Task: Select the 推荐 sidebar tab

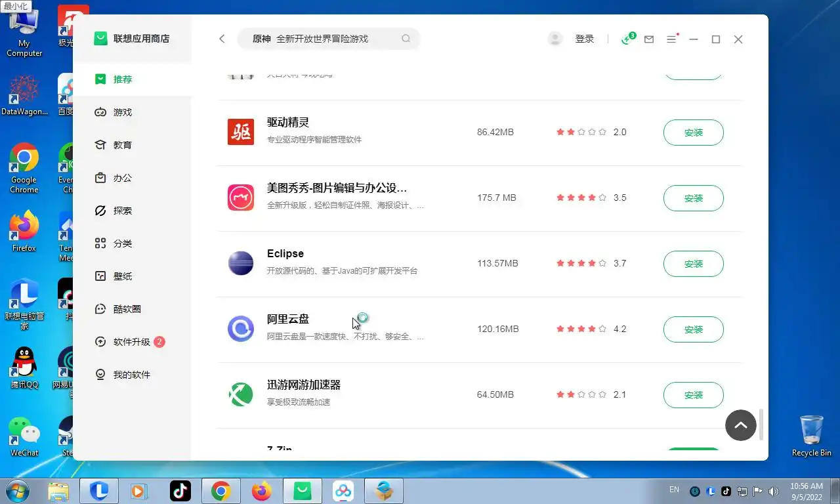Action: pyautogui.click(x=132, y=79)
